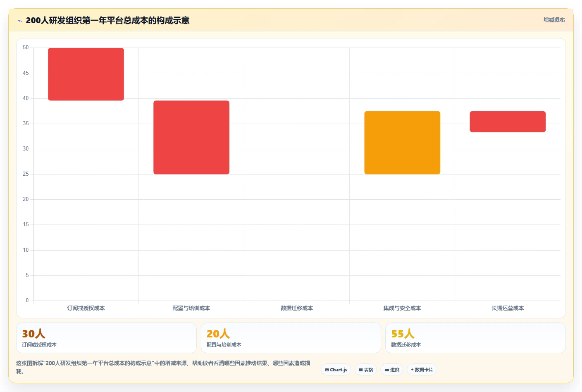Click the red bar for 配置与培训成本
This screenshot has height=392, width=582.
click(x=191, y=137)
